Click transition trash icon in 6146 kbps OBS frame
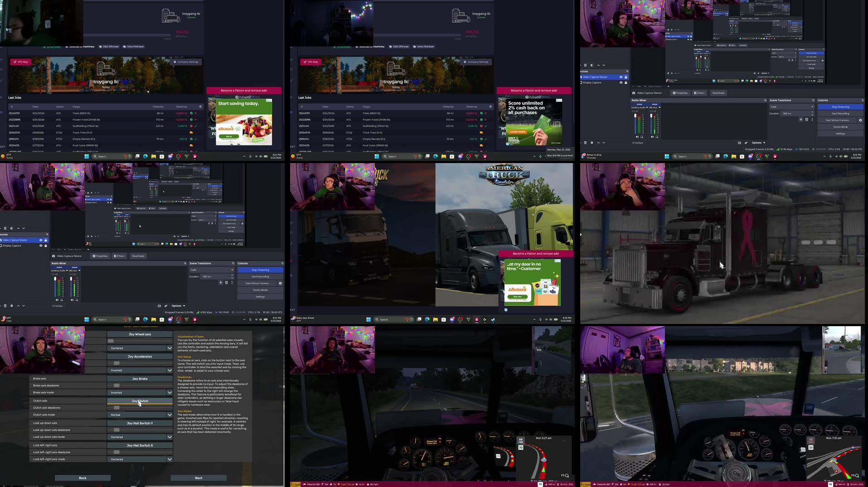 click(x=807, y=120)
